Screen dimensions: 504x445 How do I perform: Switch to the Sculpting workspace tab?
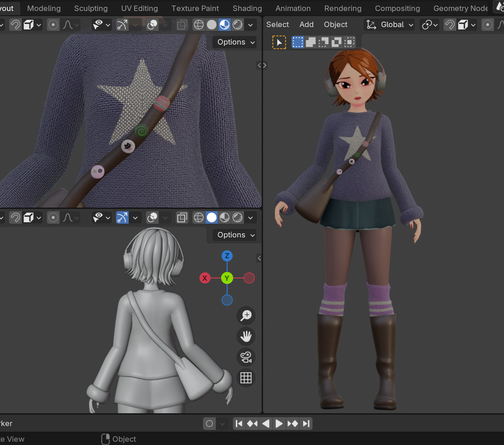click(91, 8)
